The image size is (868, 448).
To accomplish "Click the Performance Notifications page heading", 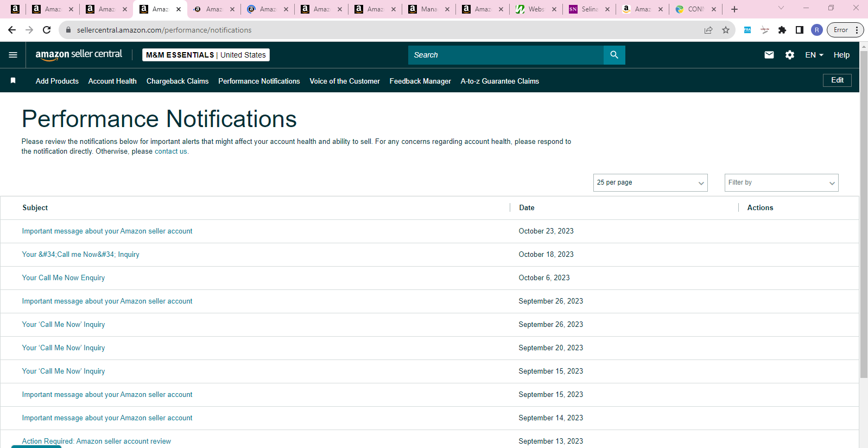I will [159, 119].
